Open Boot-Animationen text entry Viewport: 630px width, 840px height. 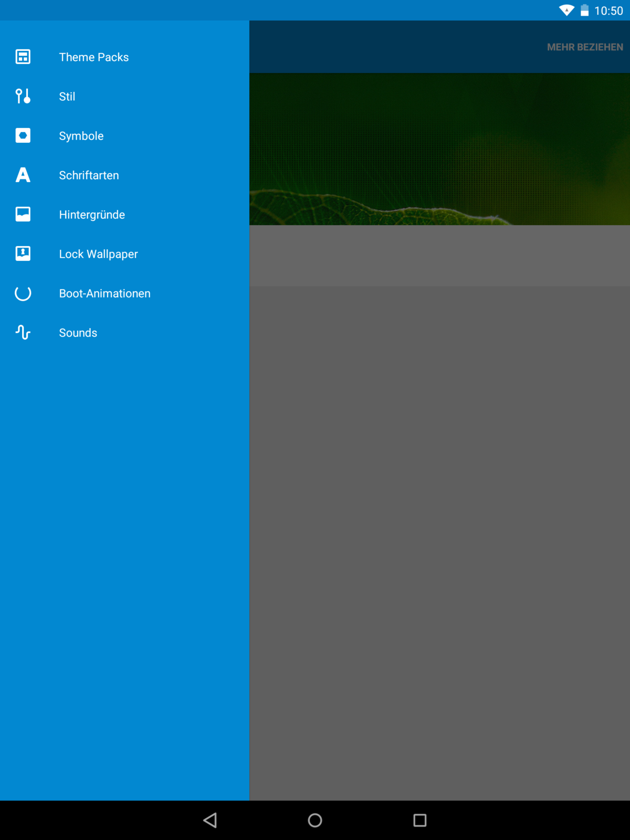point(104,293)
